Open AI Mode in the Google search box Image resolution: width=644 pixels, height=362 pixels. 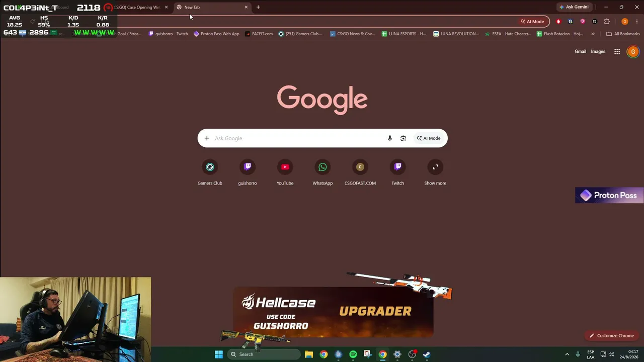(x=429, y=138)
